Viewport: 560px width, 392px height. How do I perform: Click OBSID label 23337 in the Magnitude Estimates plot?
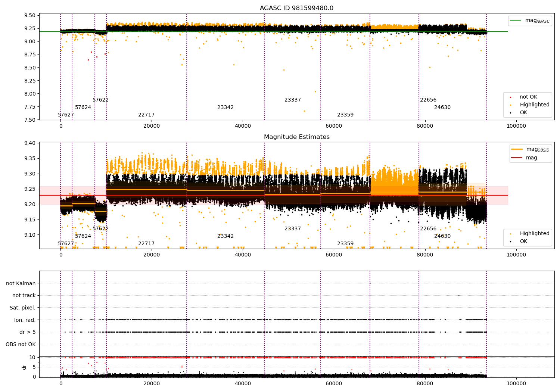pos(293,229)
